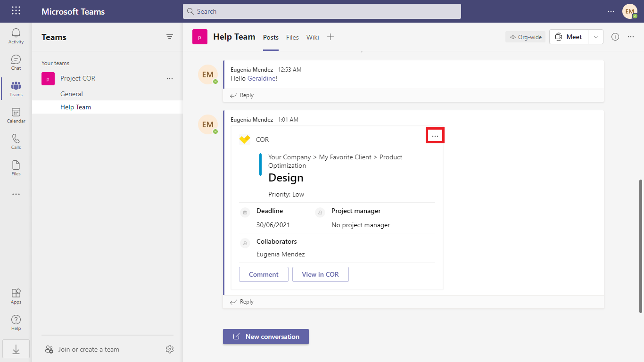
Task: Switch to the Wiki tab
Action: (313, 37)
